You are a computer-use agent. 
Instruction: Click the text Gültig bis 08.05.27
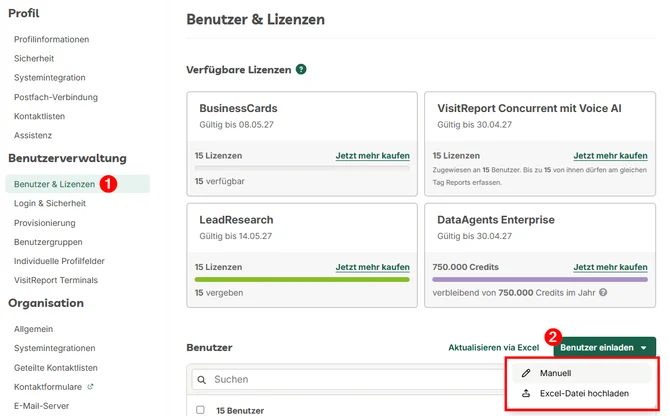(236, 125)
